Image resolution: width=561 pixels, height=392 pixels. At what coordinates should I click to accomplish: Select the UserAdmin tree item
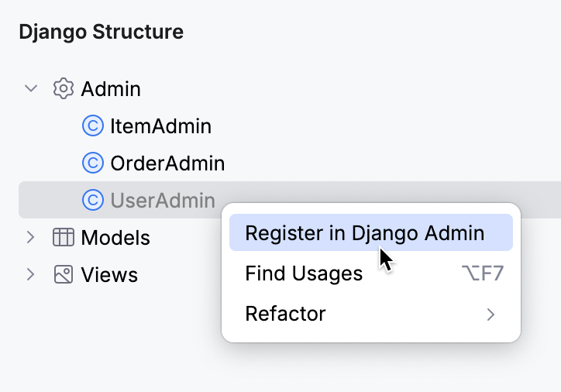(163, 201)
